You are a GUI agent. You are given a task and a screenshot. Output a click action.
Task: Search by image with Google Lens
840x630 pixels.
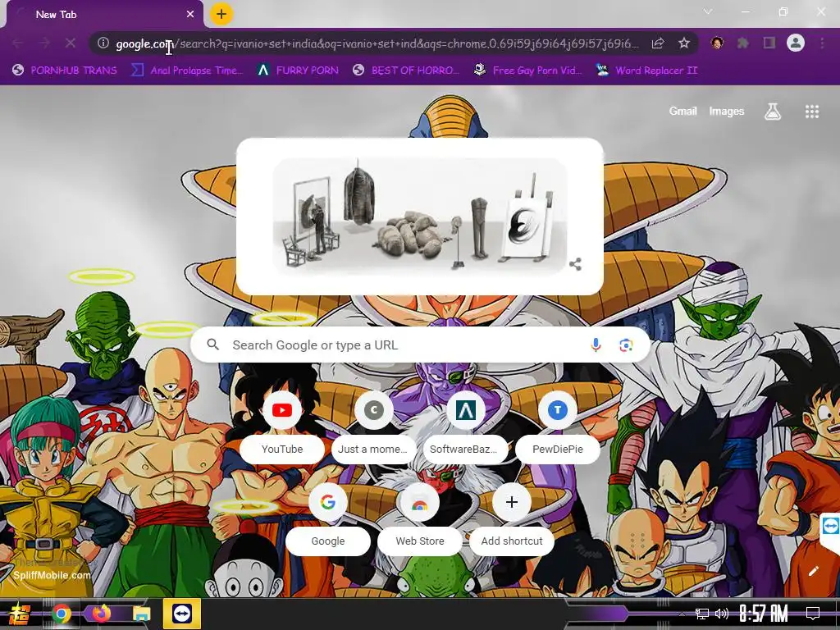(x=626, y=345)
